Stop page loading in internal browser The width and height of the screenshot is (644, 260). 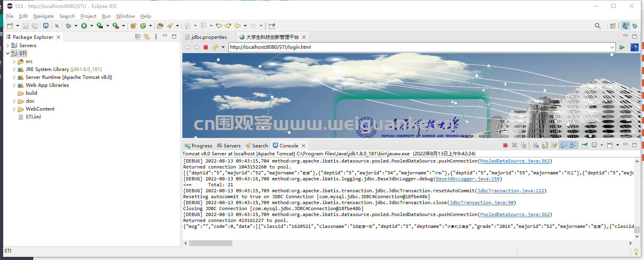pyautogui.click(x=206, y=47)
